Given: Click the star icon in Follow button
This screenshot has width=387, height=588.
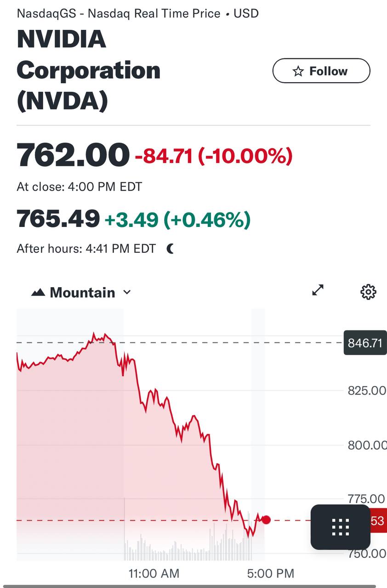Looking at the screenshot, I should coord(298,71).
